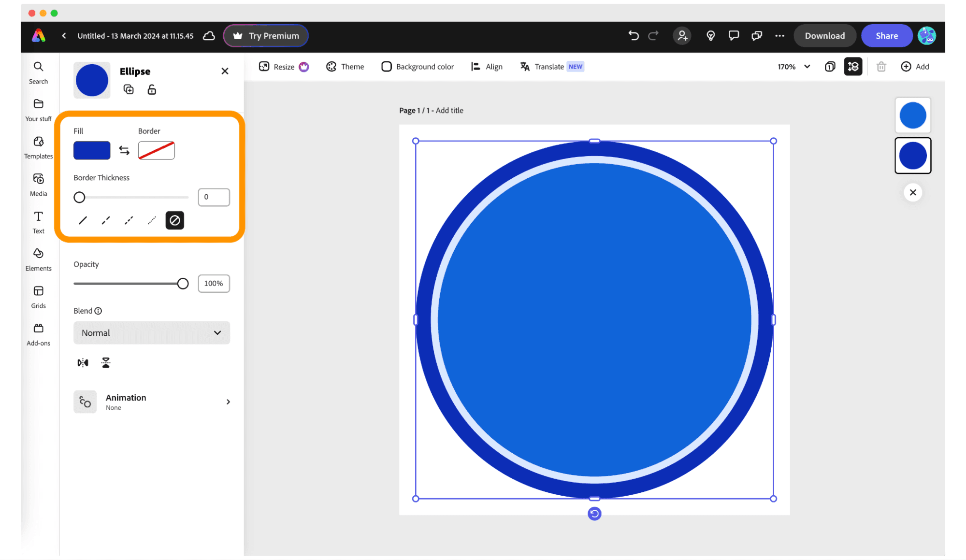Click the Adobe Express home logo
966x560 pixels.
coord(39,36)
